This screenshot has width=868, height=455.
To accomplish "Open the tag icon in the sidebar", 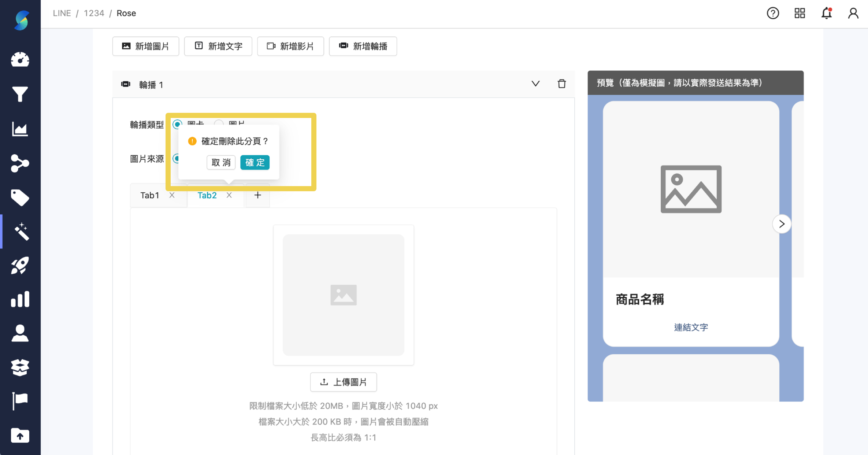I will coord(20,197).
